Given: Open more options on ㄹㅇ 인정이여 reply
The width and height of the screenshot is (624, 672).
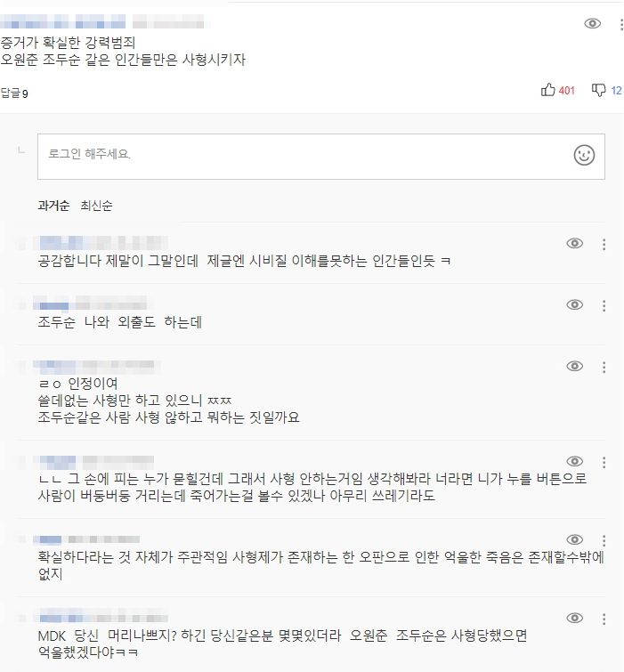Looking at the screenshot, I should point(604,366).
